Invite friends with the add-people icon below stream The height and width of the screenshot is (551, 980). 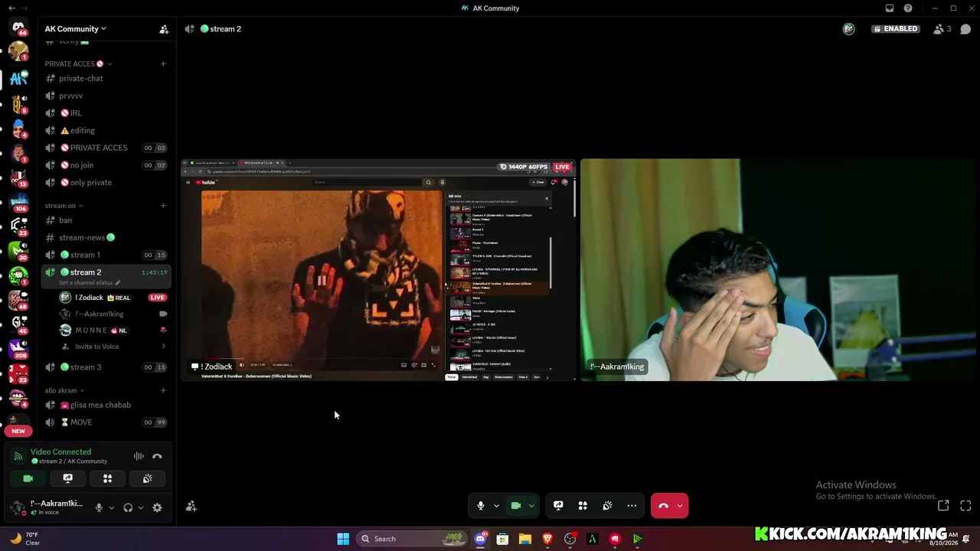191,506
